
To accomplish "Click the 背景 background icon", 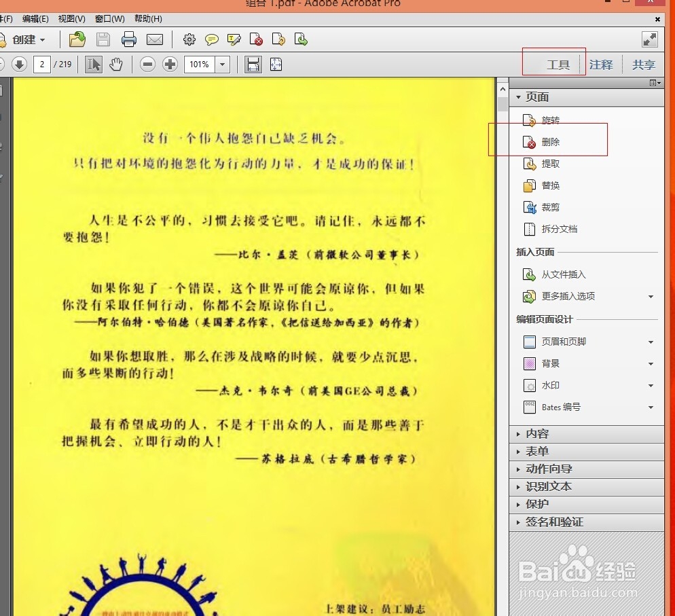I will [x=530, y=364].
